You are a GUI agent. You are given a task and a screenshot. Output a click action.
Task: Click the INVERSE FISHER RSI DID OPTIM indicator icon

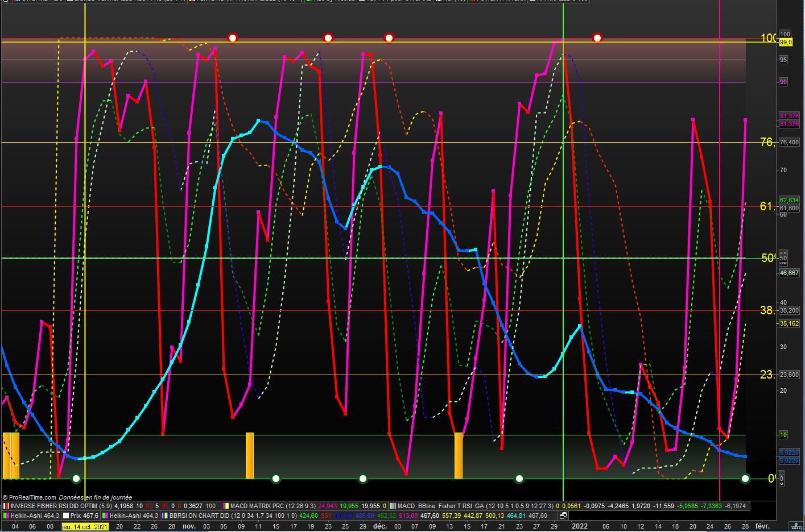coord(6,506)
